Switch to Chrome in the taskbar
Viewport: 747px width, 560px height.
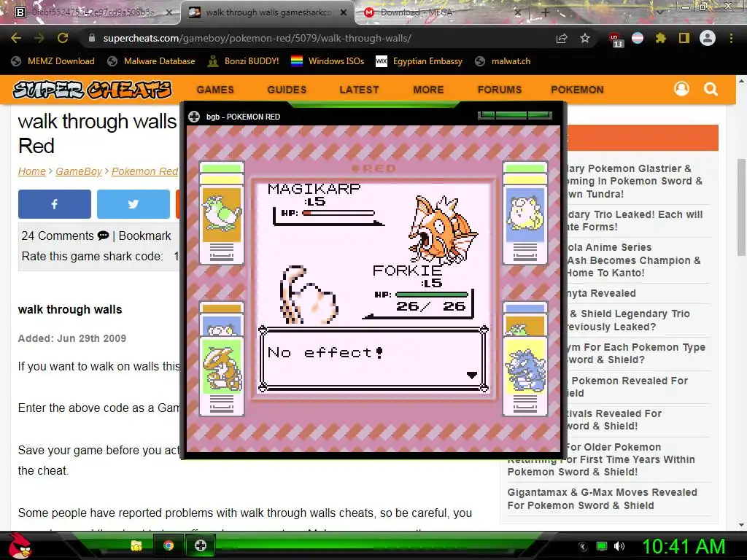click(169, 545)
